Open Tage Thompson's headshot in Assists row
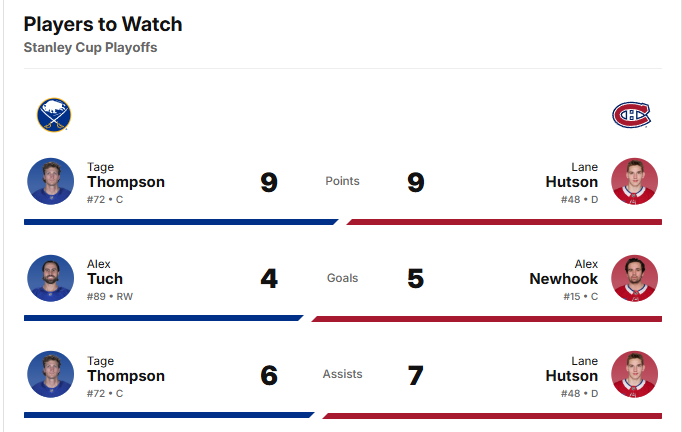This screenshot has height=432, width=682. click(x=50, y=374)
